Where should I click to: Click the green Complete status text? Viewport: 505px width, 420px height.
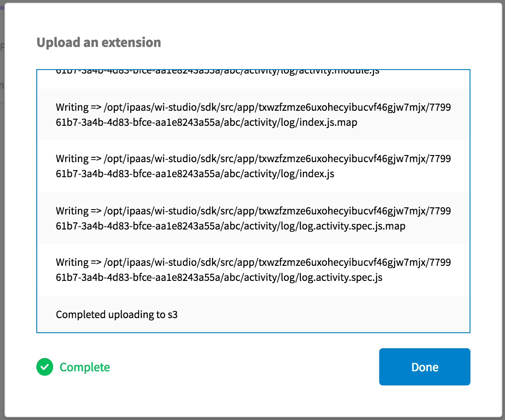click(x=85, y=367)
